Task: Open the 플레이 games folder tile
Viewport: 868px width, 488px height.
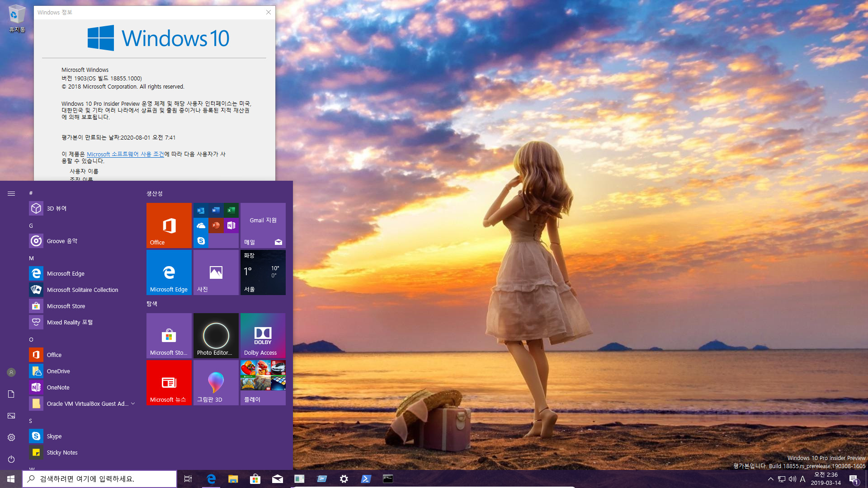Action: pyautogui.click(x=263, y=383)
